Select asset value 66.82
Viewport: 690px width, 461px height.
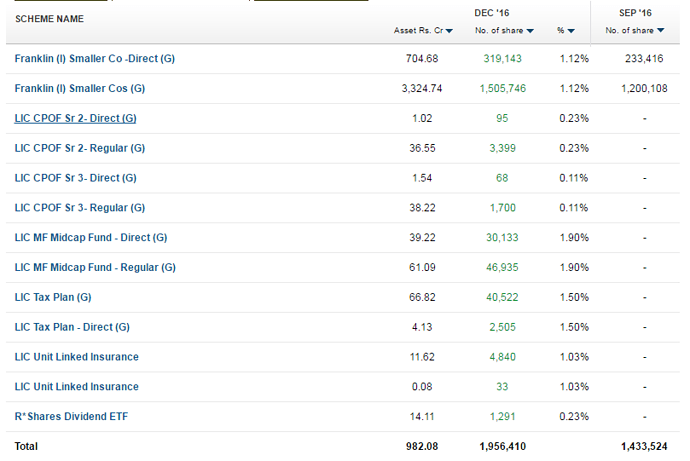422,297
